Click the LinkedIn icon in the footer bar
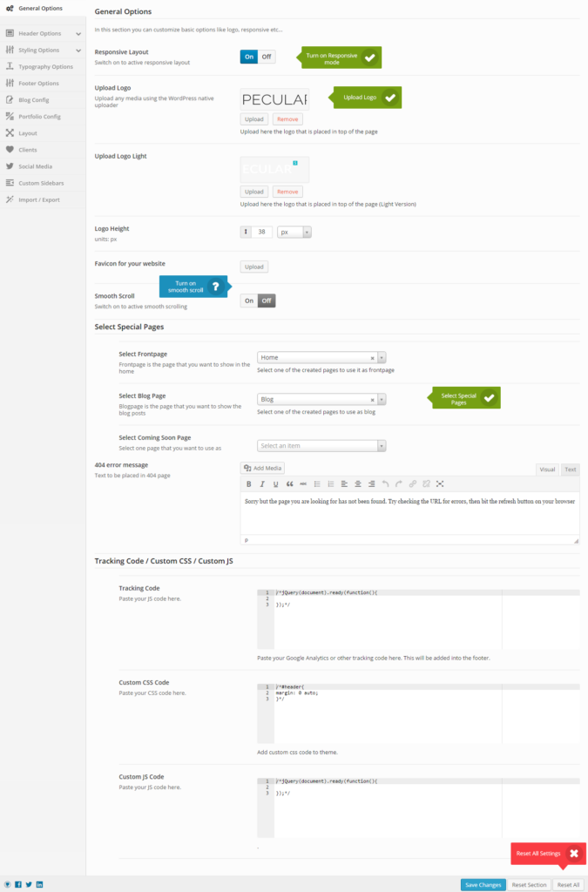The image size is (588, 892). coord(40,885)
